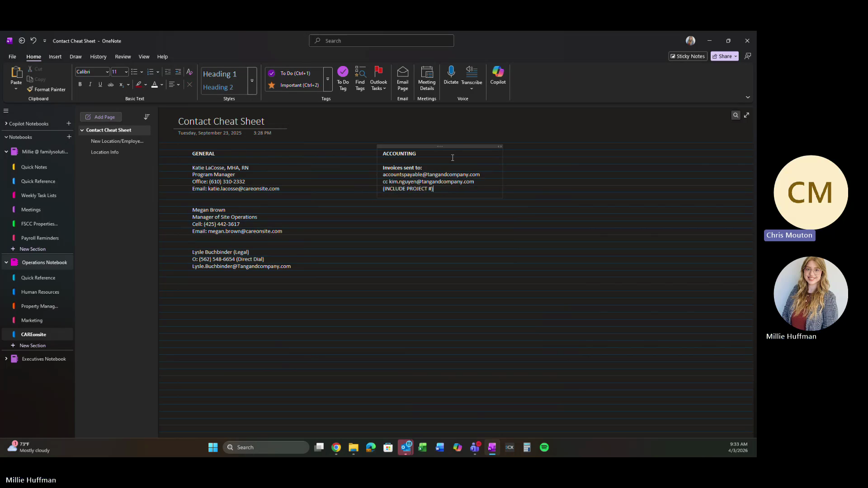Expand the Executives Notebook
Viewport: 868px width, 488px height.
(x=6, y=359)
